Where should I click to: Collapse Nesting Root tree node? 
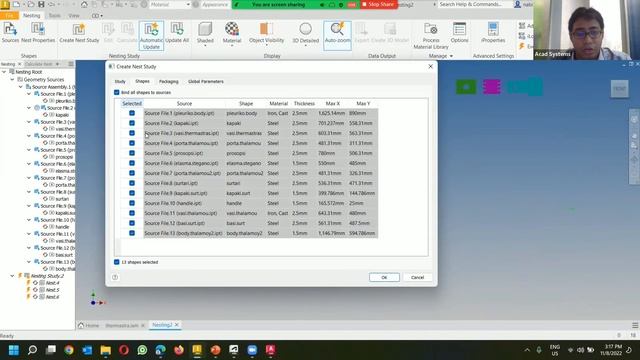tap(4, 72)
